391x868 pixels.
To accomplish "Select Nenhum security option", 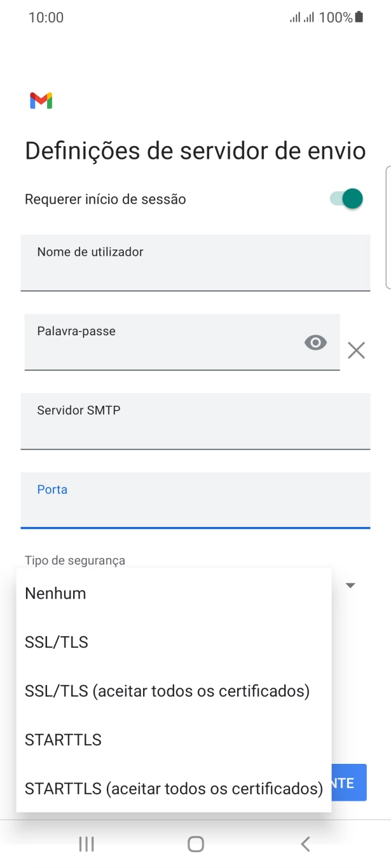I will pyautogui.click(x=55, y=593).
